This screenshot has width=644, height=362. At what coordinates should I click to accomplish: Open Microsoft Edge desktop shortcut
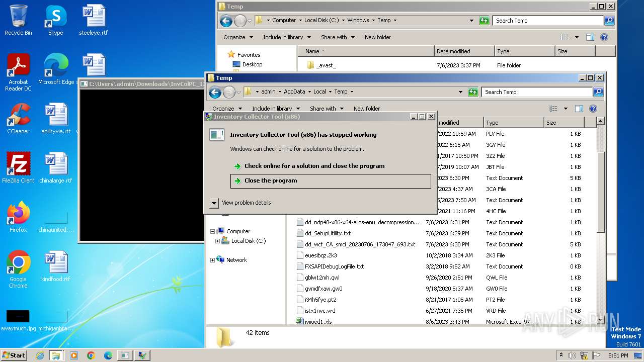(x=56, y=69)
